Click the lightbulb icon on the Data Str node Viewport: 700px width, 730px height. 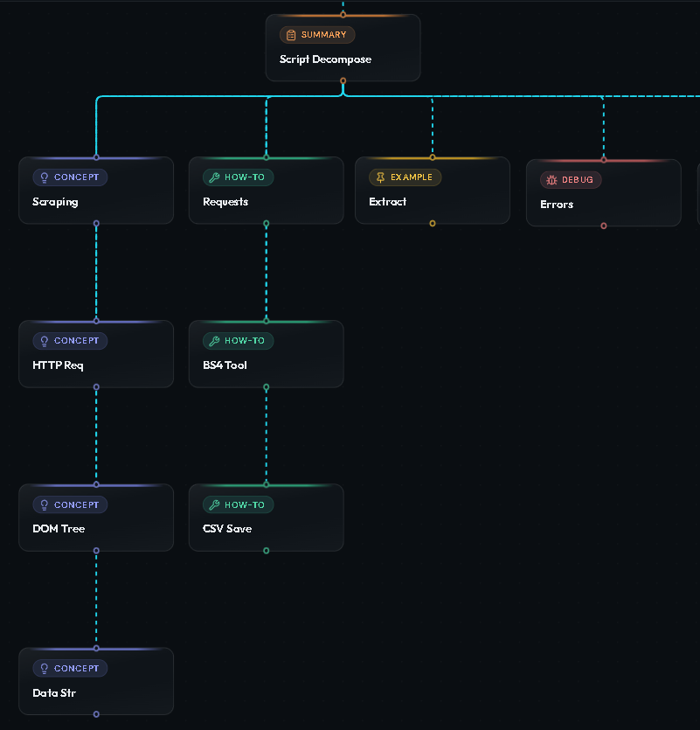pyautogui.click(x=45, y=669)
